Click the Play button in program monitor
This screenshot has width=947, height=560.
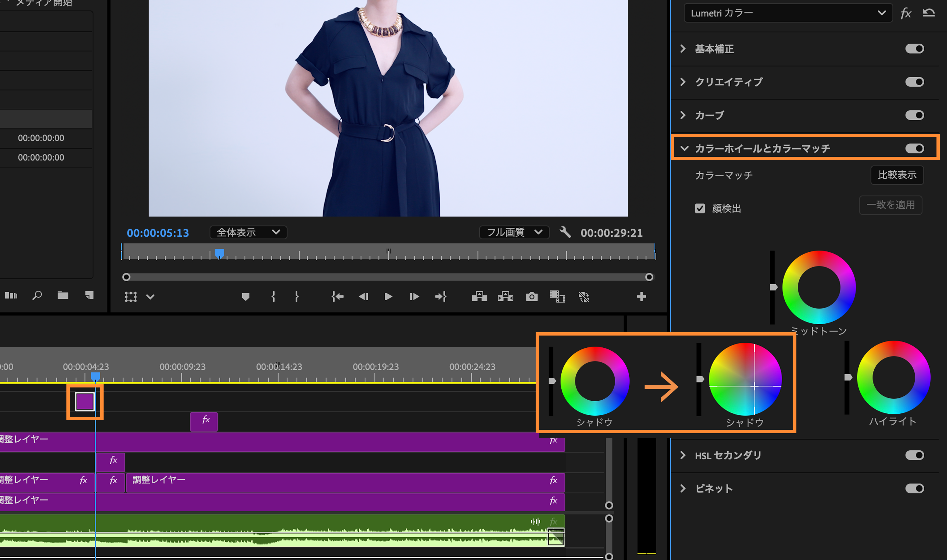pos(388,297)
